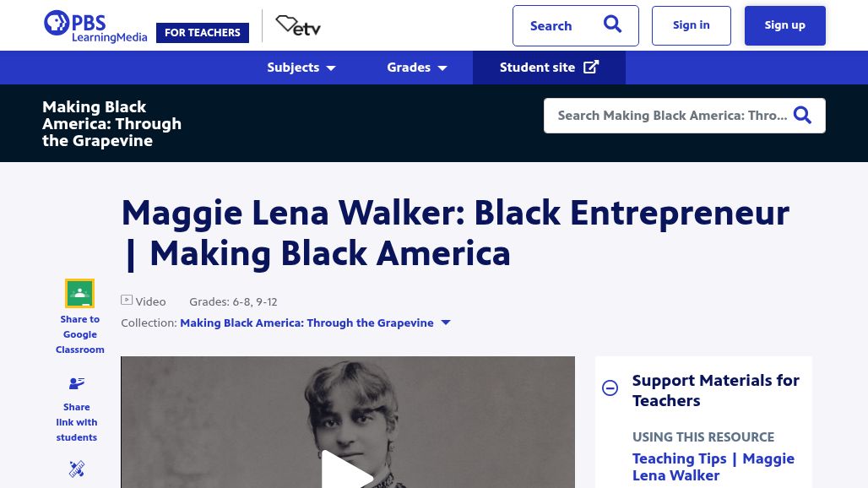Click the Share link with students icon
Viewport: 868px width, 488px height.
[76, 382]
